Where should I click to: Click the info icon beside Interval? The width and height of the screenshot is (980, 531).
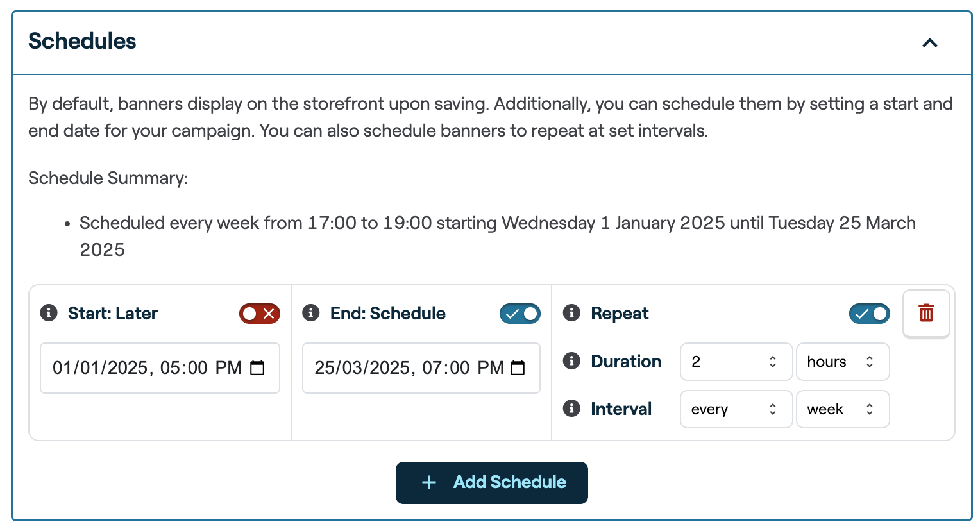pos(571,409)
